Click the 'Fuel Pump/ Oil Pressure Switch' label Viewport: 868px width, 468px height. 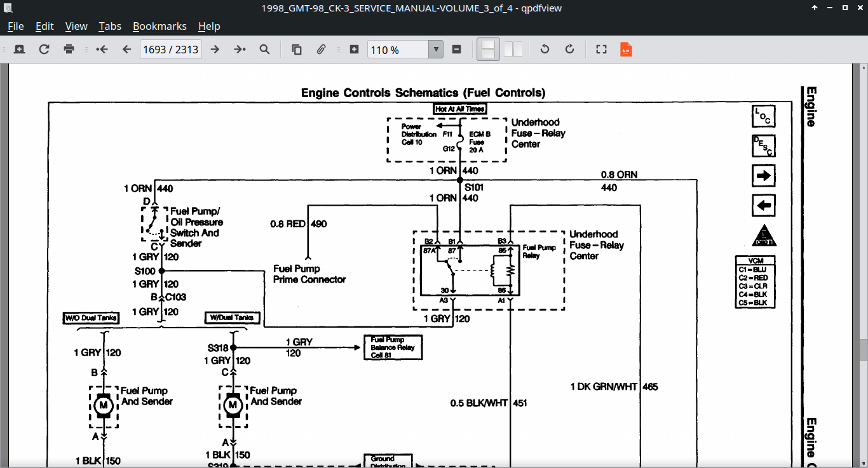[x=196, y=227]
